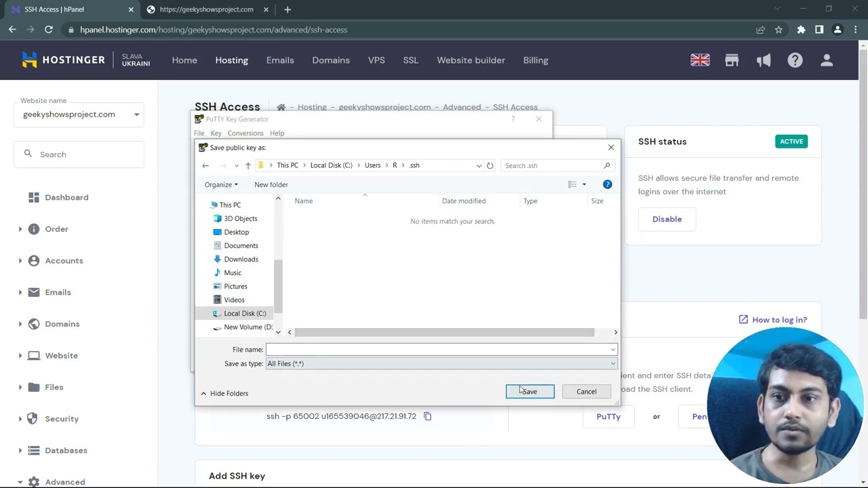The width and height of the screenshot is (868, 488).
Task: Open the browser extensions puzzle icon
Action: (x=801, y=30)
